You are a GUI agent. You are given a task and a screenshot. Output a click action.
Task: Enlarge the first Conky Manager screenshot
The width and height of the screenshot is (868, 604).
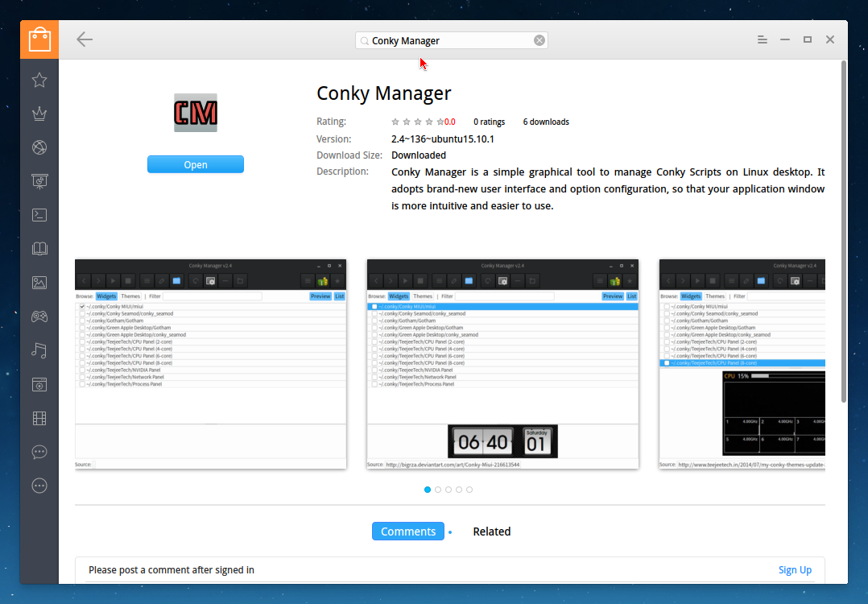210,364
